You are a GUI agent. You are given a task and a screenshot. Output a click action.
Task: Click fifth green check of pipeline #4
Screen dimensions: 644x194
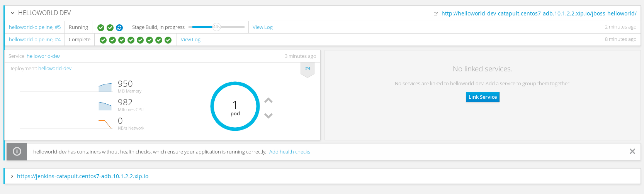140,40
